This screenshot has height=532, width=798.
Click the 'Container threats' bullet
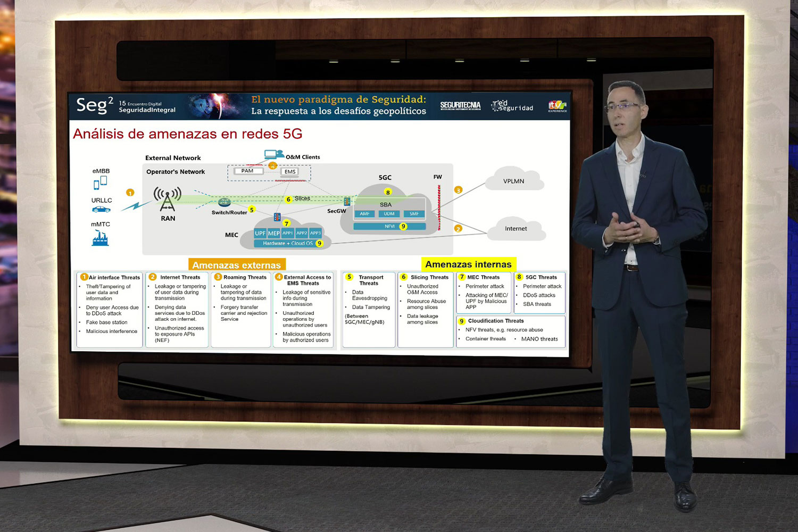486,339
